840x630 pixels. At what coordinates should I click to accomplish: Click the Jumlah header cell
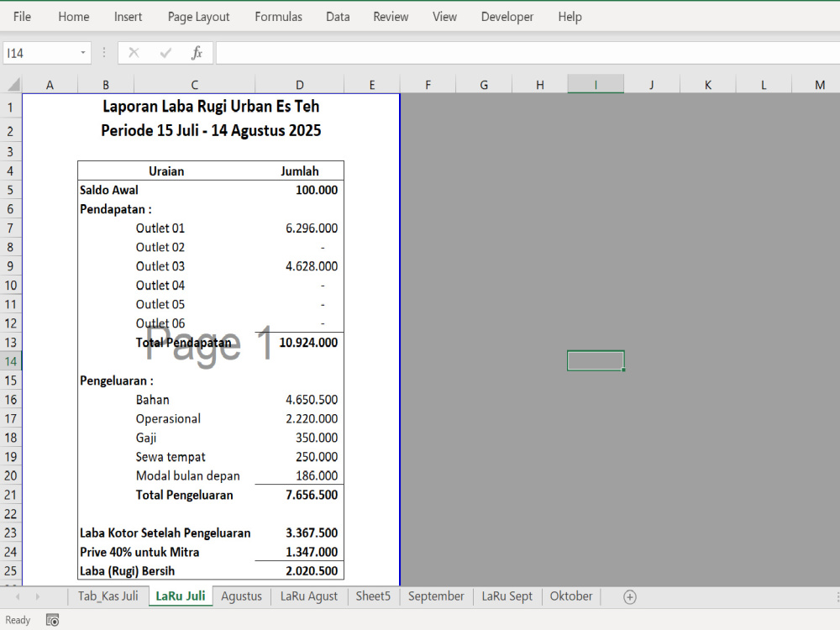tap(300, 171)
